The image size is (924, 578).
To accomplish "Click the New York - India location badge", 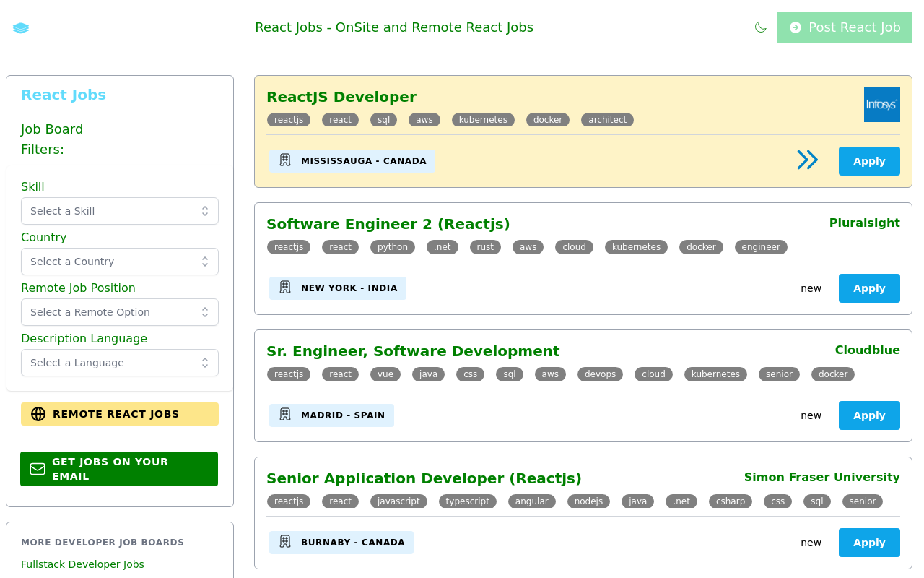I will 338,288.
